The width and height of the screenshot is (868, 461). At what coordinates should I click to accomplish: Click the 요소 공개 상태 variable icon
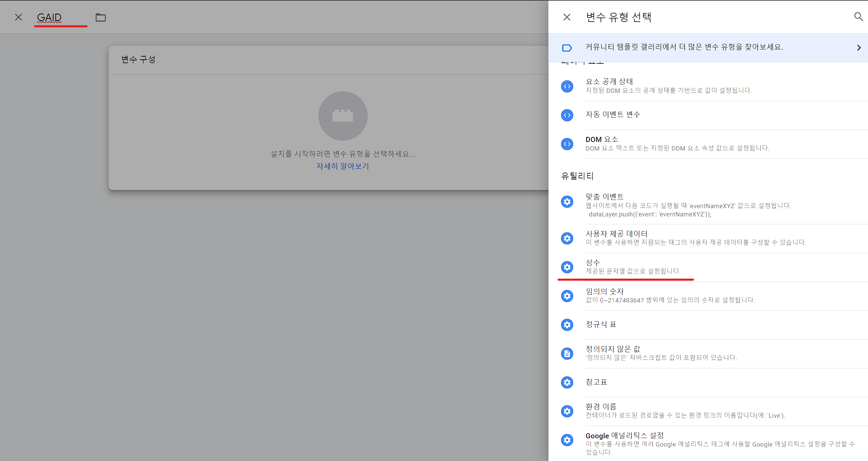[x=567, y=86]
